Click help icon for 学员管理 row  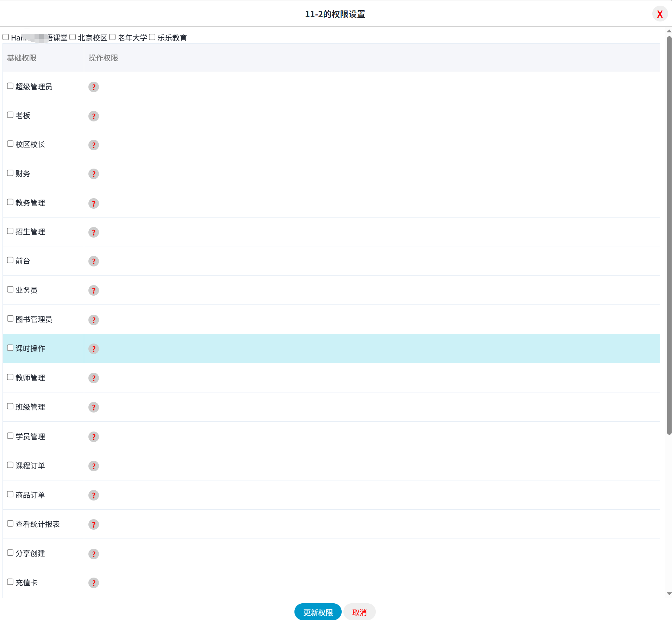point(93,437)
